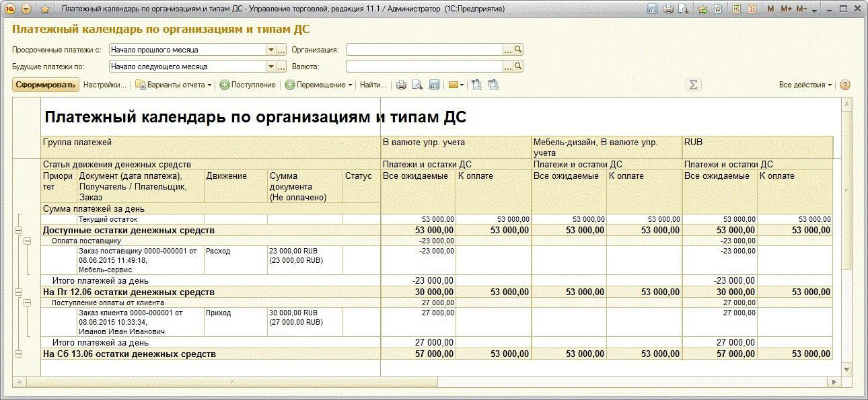This screenshot has height=400, width=868.
Task: Open help with the question mark icon
Action: [845, 85]
